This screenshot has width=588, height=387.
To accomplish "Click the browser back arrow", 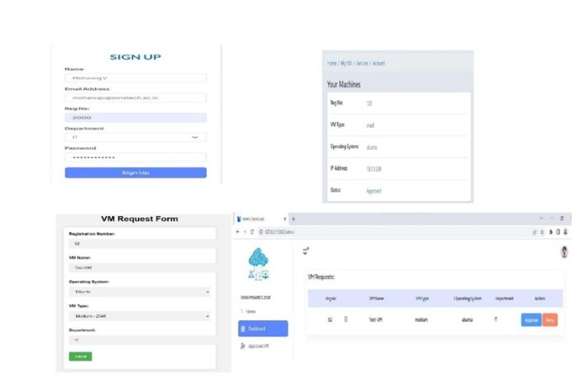I will 237,232.
